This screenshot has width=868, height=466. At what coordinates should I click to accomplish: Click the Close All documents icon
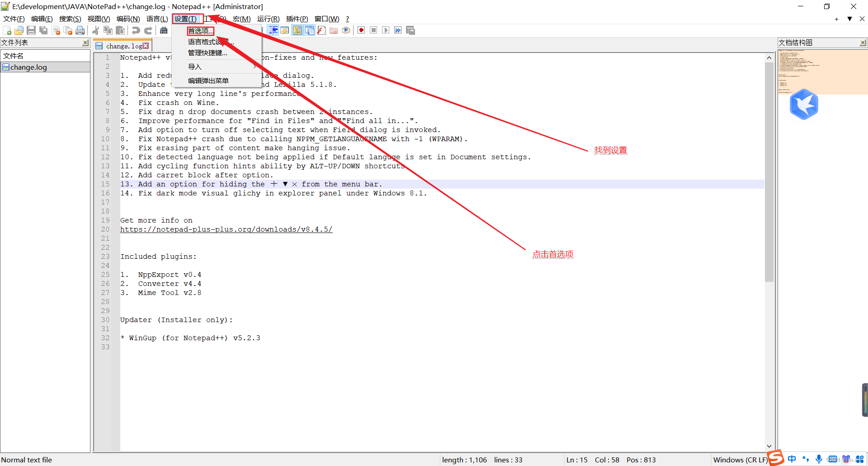68,30
